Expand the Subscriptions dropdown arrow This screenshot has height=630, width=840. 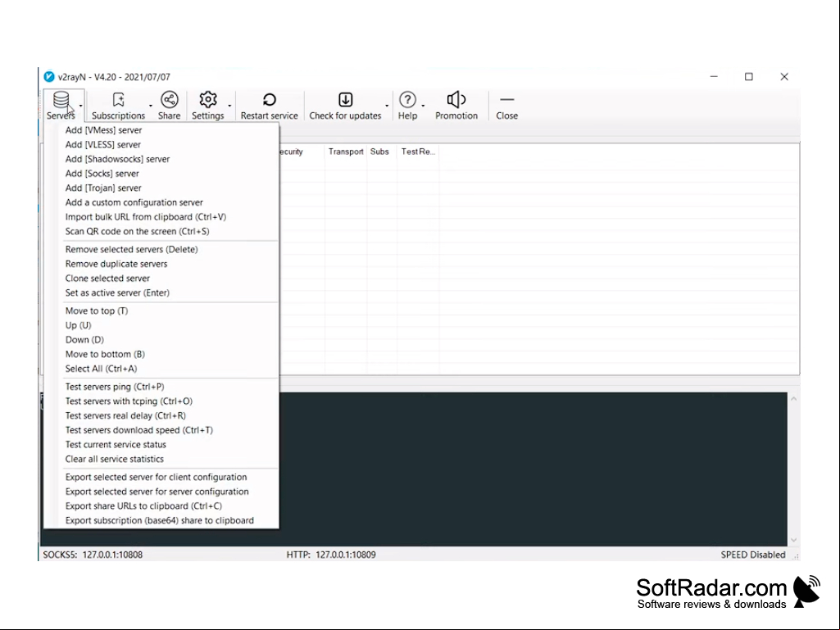pos(151,106)
